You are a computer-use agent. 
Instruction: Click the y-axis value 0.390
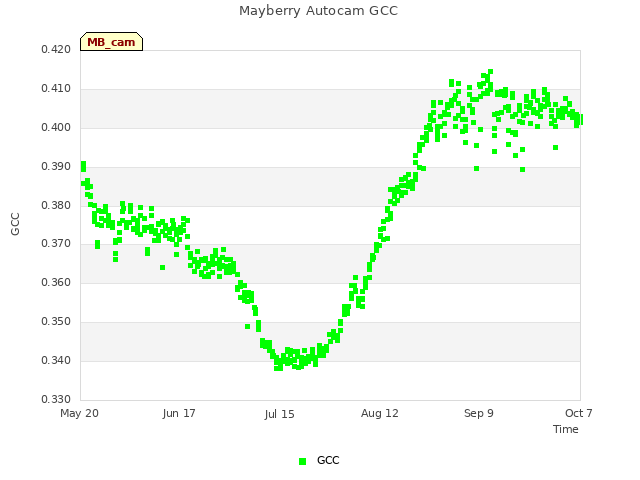click(x=56, y=167)
